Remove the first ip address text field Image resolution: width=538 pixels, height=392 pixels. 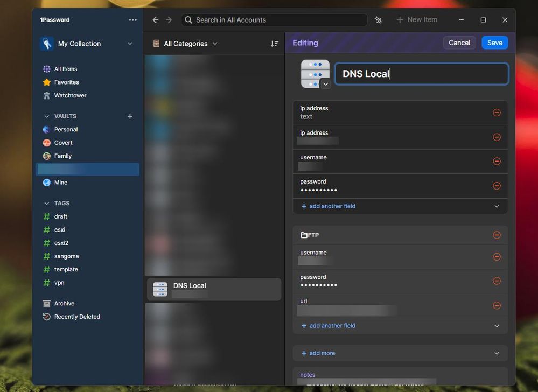497,113
